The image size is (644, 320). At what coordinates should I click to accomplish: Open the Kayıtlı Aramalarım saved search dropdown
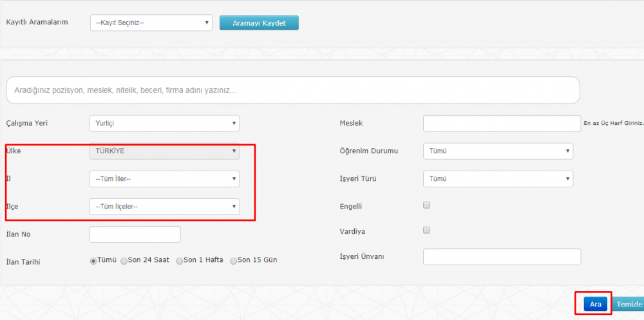click(151, 23)
